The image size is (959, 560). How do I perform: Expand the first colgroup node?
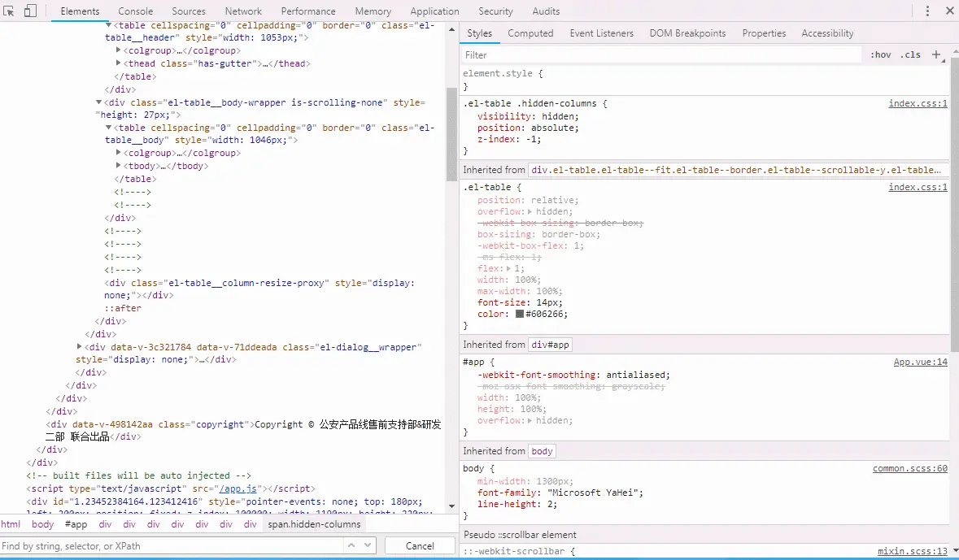119,50
